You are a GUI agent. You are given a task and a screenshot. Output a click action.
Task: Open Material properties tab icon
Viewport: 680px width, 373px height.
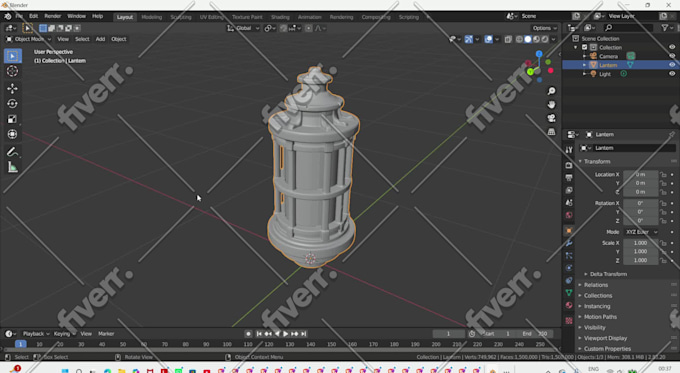click(x=569, y=305)
